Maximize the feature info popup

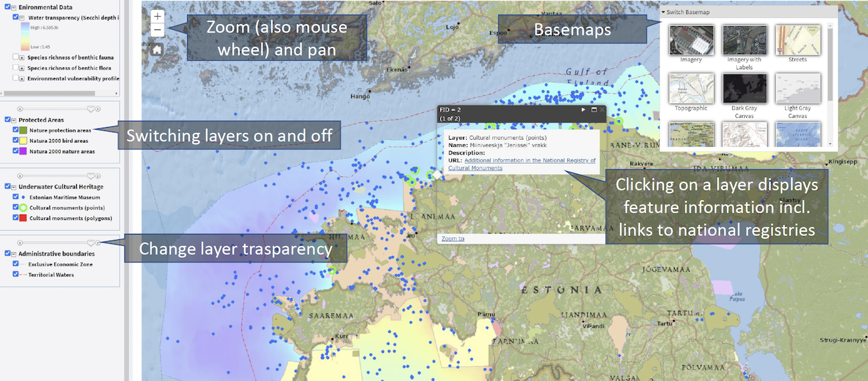[x=593, y=110]
